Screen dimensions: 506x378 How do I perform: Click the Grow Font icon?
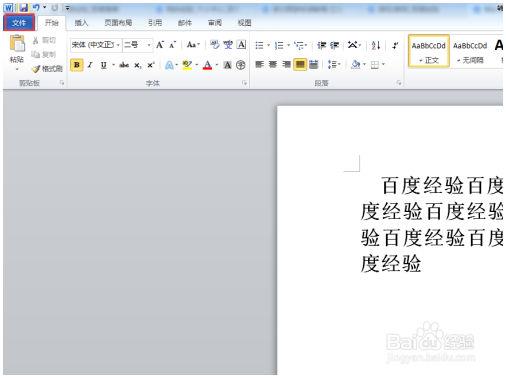(x=160, y=45)
